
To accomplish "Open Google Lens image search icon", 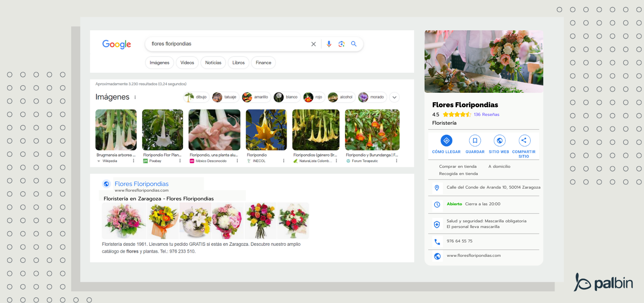I will [341, 44].
